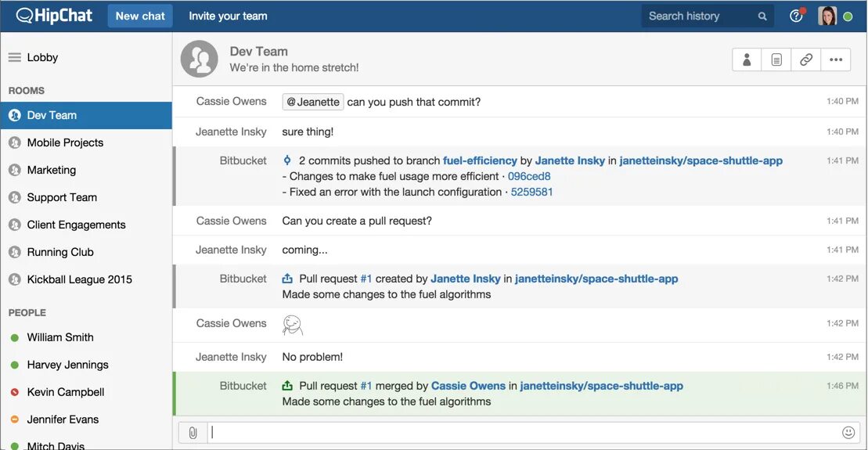The width and height of the screenshot is (868, 450).
Task: Click Lobby hamburger icon
Action: pyautogui.click(x=15, y=57)
